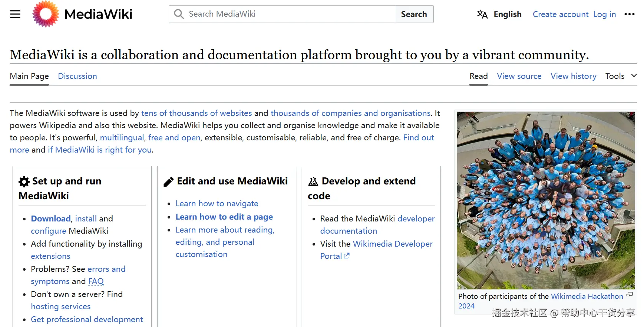
Task: Open the hamburger main menu
Action: 15,14
